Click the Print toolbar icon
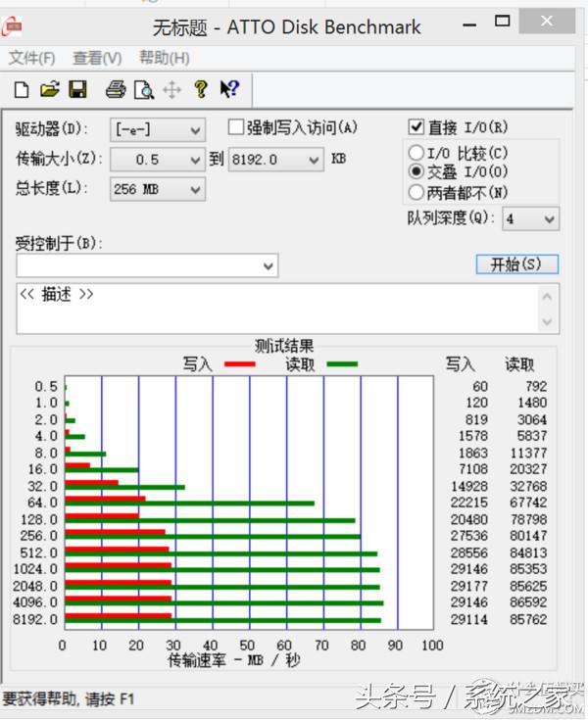This screenshot has height=720, width=588. (116, 89)
